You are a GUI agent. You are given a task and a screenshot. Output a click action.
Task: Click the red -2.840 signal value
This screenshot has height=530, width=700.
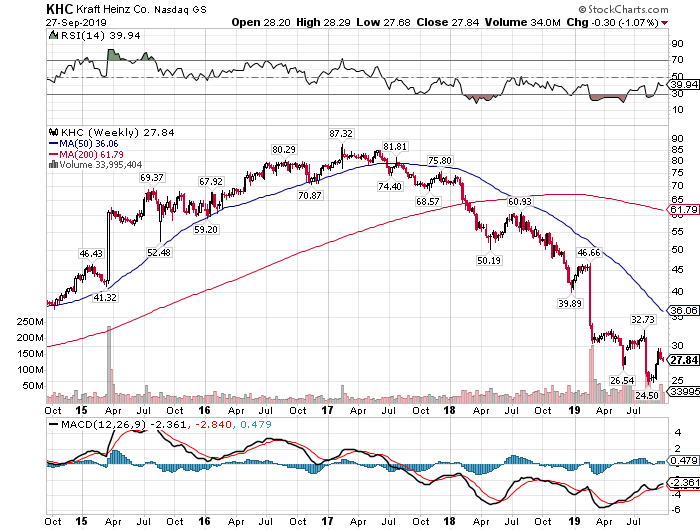click(x=212, y=425)
